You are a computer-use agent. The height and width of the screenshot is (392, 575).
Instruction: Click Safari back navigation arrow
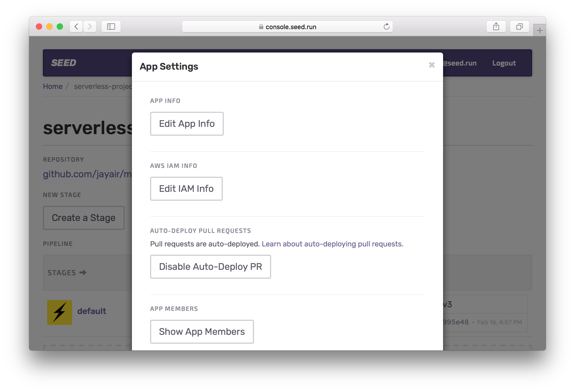point(76,27)
